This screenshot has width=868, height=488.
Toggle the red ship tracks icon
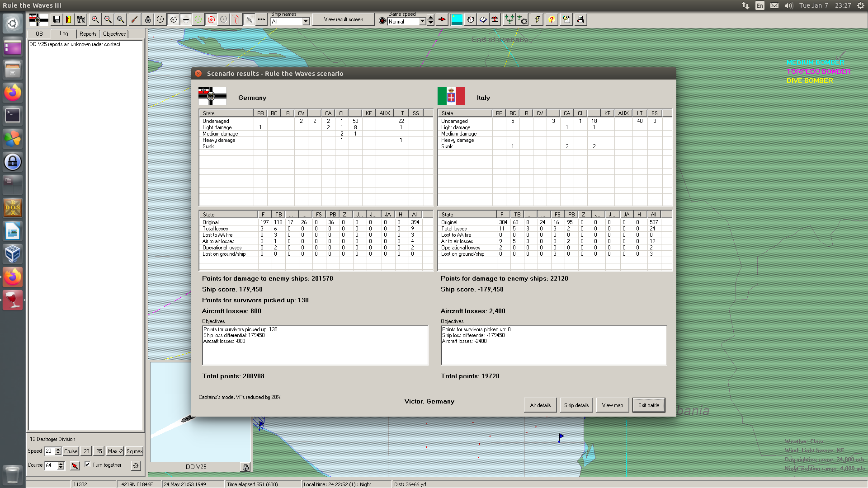coord(236,19)
